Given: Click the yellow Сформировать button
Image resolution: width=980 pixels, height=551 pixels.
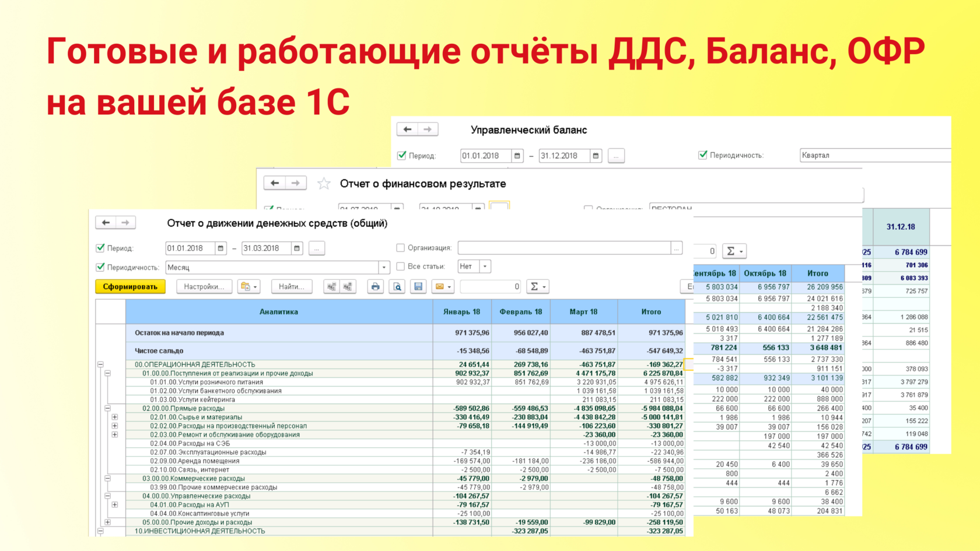Looking at the screenshot, I should [x=130, y=286].
